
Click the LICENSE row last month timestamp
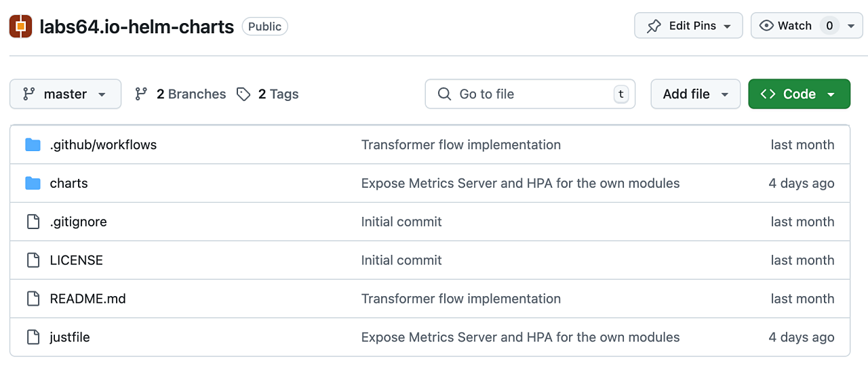(803, 260)
